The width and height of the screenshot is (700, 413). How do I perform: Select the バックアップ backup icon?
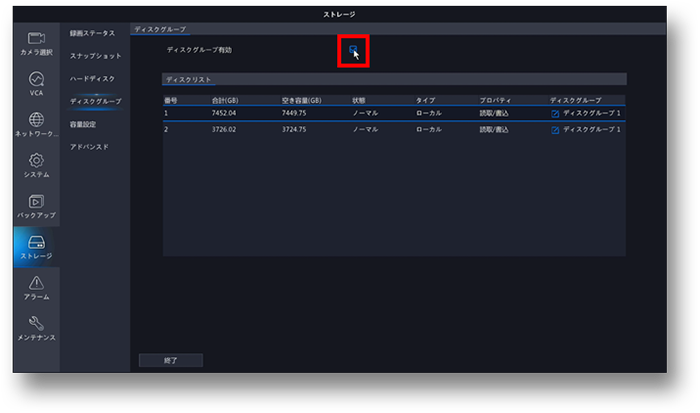36,202
